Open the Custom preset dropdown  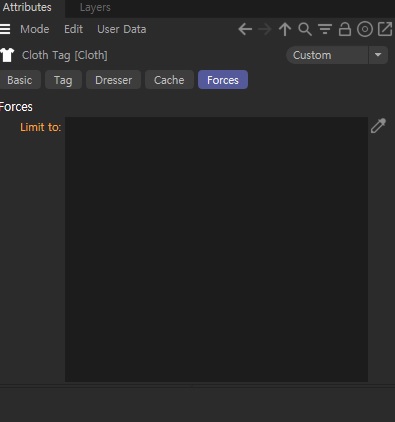point(327,55)
